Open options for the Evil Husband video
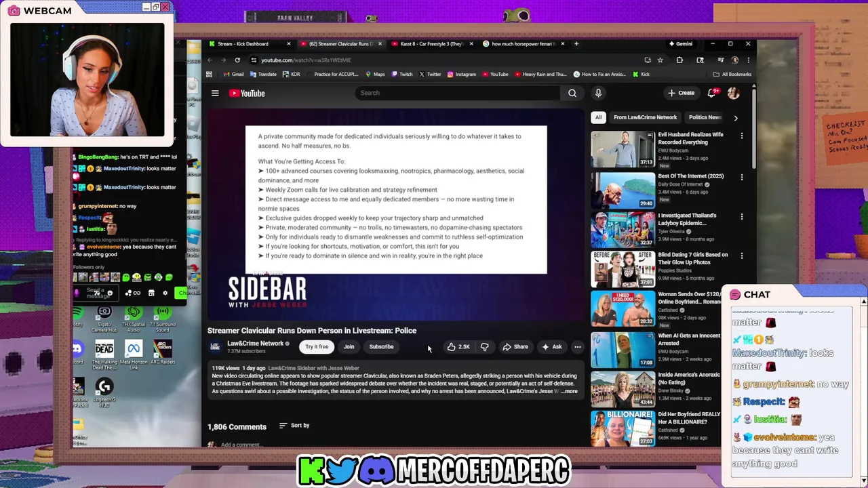 click(x=742, y=136)
